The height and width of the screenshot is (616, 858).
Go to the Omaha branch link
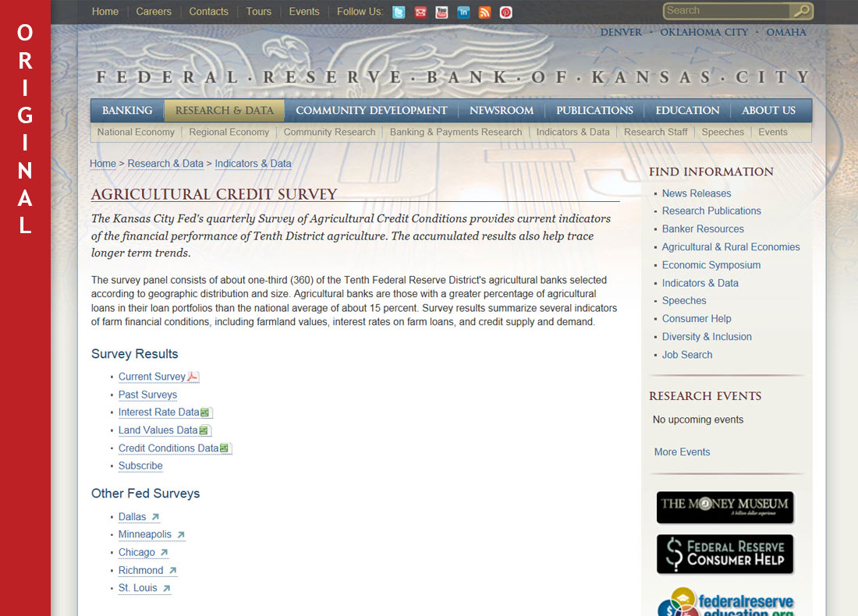(786, 32)
